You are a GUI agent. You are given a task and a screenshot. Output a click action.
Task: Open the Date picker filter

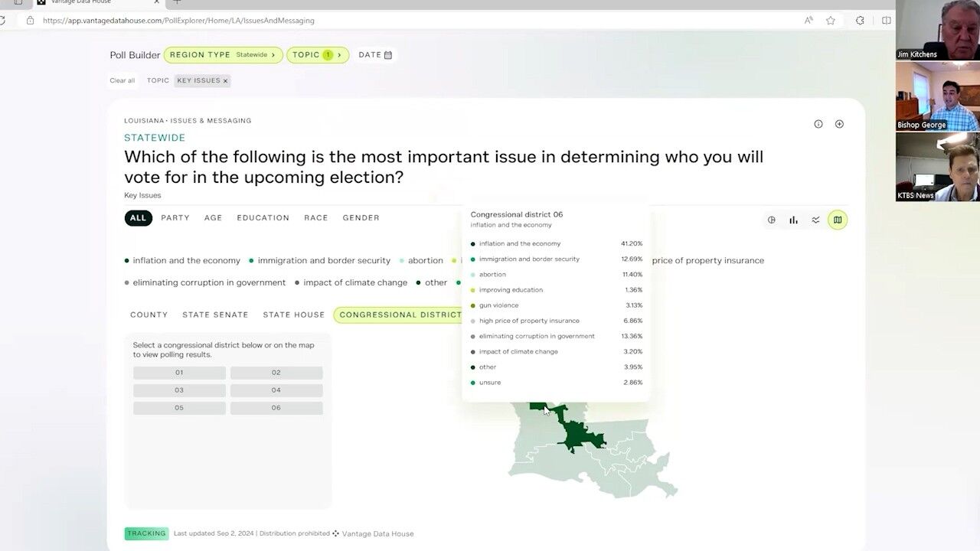375,55
